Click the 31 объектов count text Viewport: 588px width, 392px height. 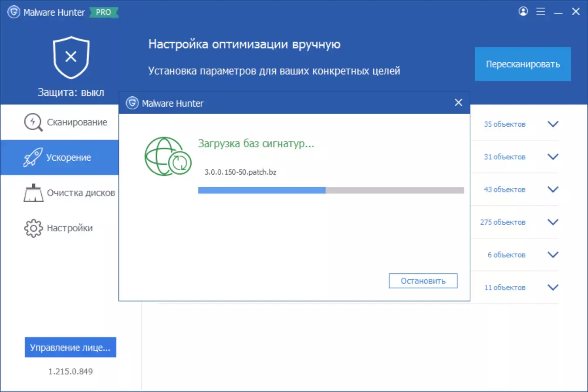pyautogui.click(x=505, y=157)
